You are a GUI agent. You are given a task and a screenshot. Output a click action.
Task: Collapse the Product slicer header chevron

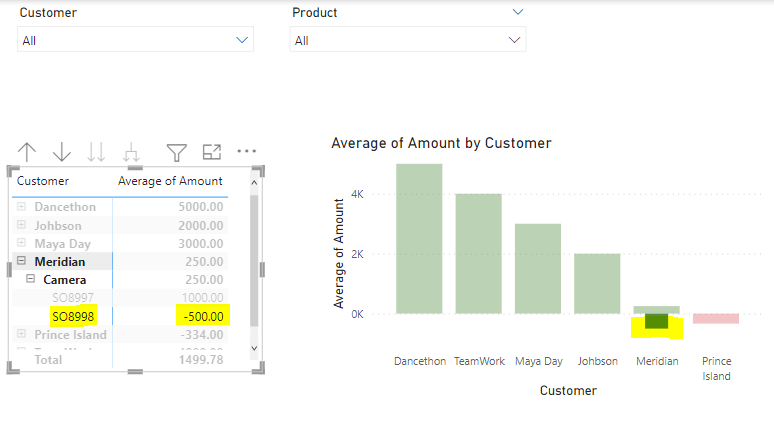517,12
